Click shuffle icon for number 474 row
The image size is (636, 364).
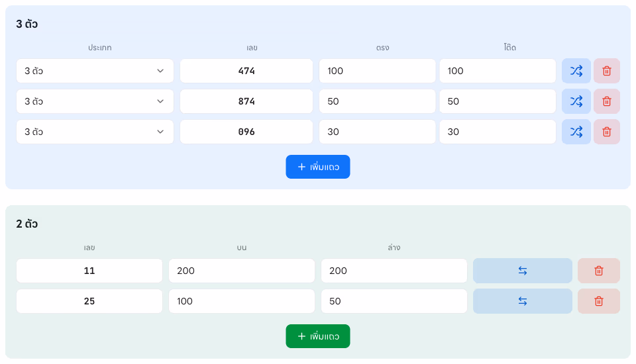click(576, 71)
